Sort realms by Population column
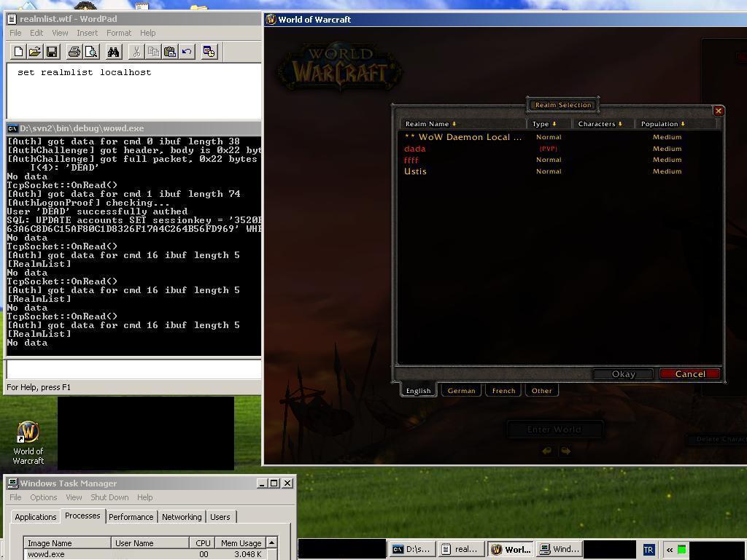Viewport: 747px width, 560px height. 676,124
